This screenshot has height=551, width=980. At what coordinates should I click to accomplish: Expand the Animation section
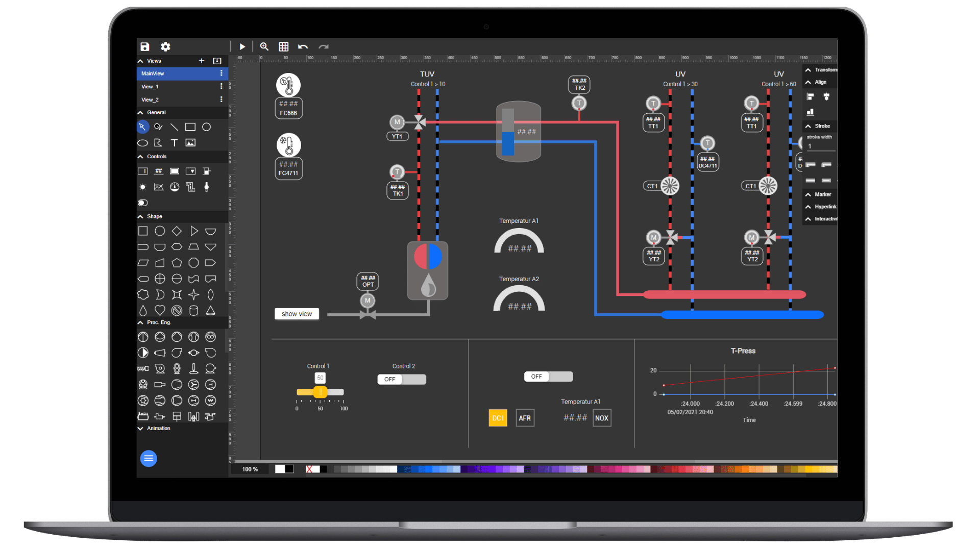140,429
